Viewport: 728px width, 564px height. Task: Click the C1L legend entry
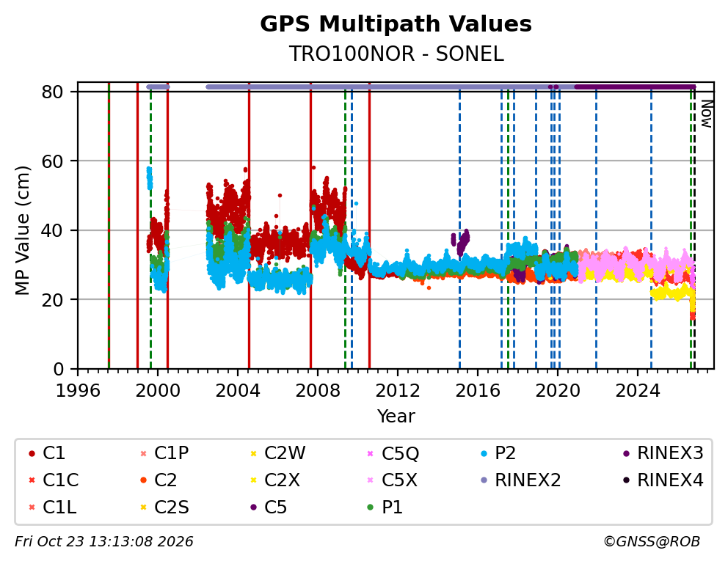tap(52, 508)
